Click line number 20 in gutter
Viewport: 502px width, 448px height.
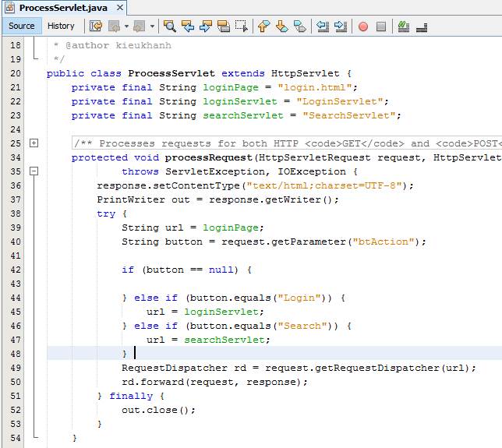tap(16, 73)
